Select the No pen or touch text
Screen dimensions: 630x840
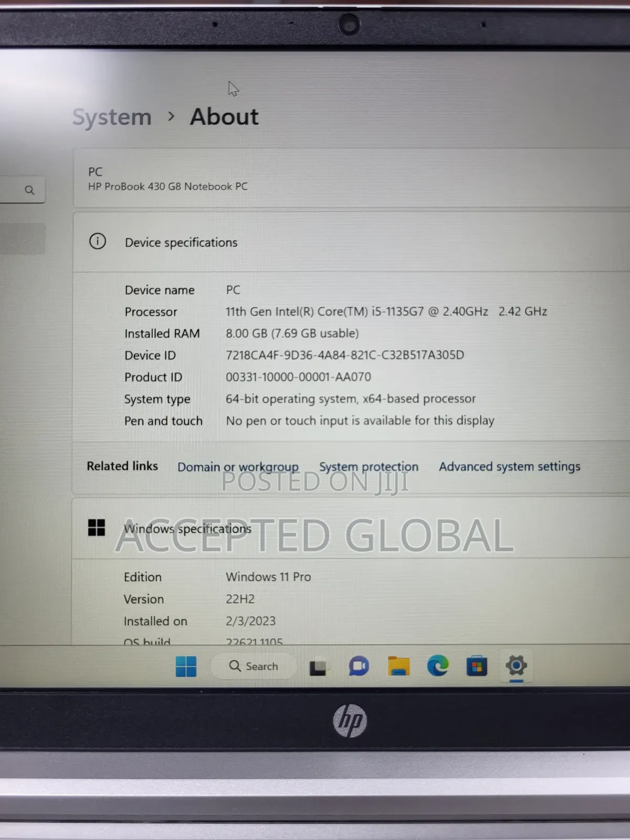click(x=360, y=421)
